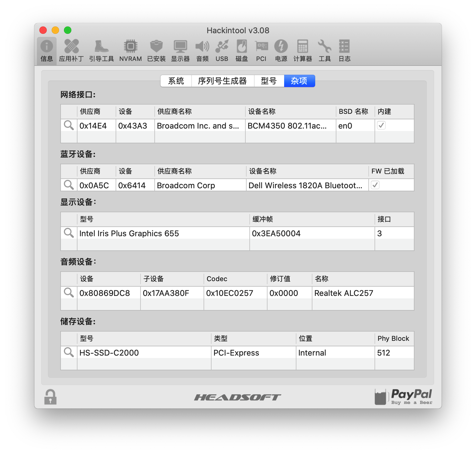
Task: Open the 工具 tools section
Action: pyautogui.click(x=325, y=51)
